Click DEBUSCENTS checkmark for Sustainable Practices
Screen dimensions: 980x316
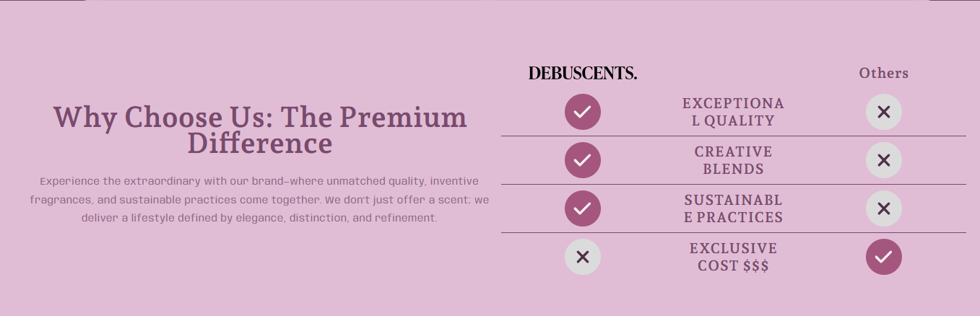click(x=583, y=209)
